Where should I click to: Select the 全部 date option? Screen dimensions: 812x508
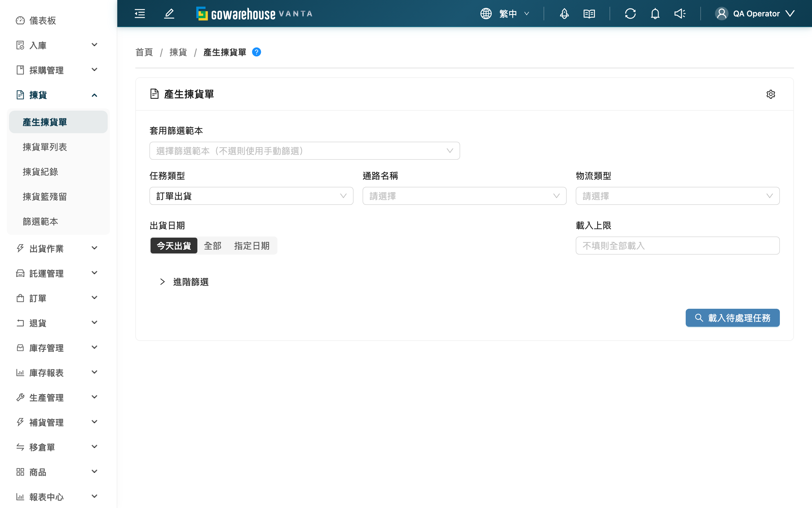[x=213, y=246]
